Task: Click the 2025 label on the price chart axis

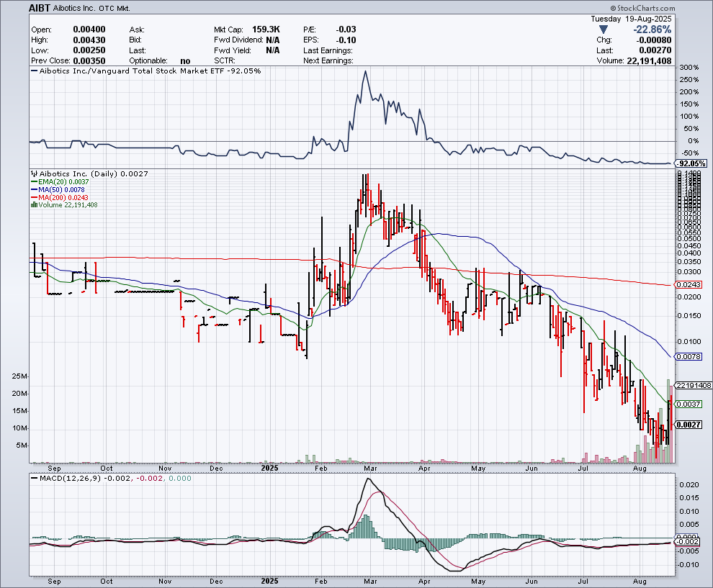Action: pos(269,468)
